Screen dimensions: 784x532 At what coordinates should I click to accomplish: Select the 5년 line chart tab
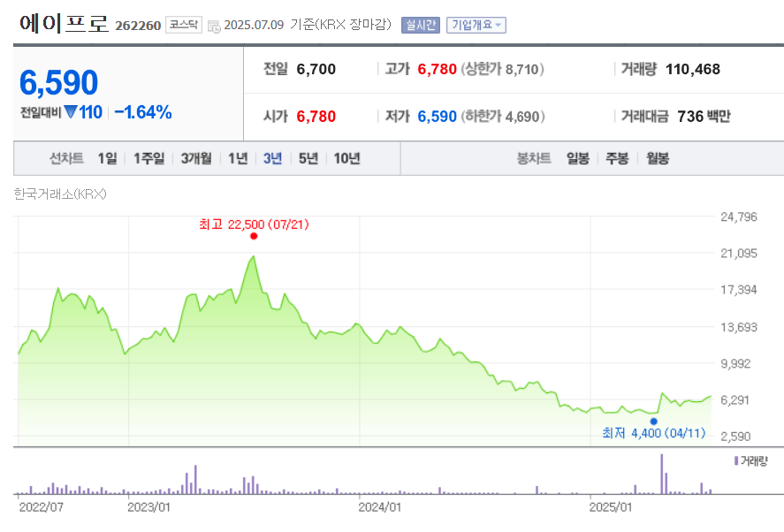(308, 158)
